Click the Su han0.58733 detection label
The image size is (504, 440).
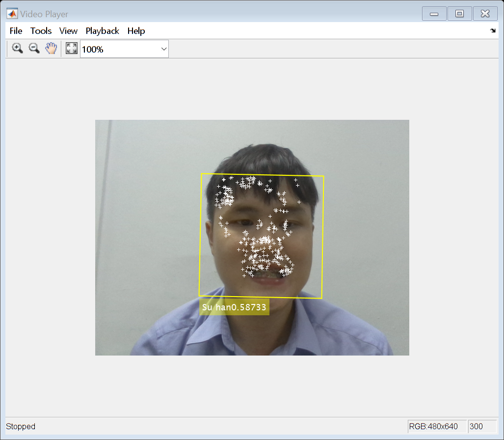click(x=234, y=307)
